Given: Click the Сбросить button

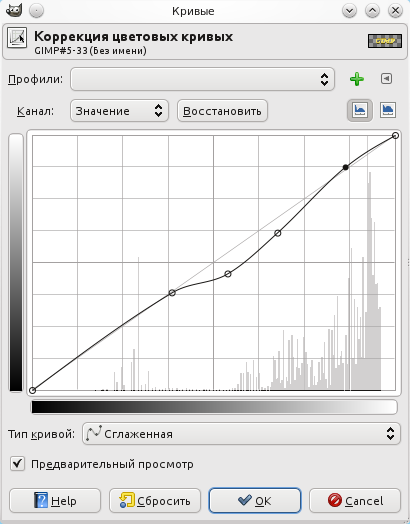Looking at the screenshot, I should click(x=155, y=501).
